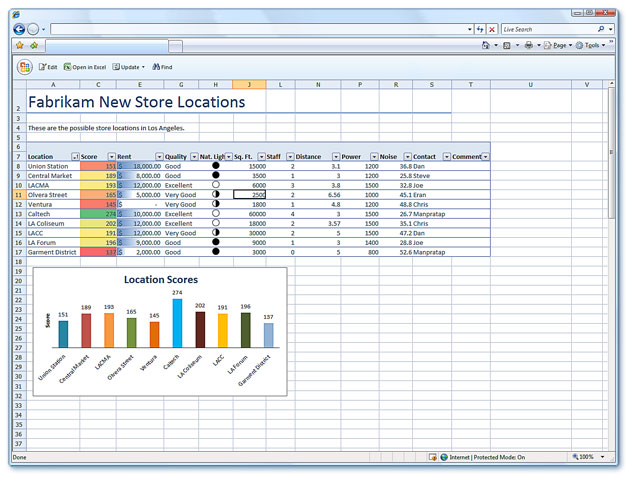Viewport: 630px width, 477px height.
Task: Click scroll up arrow of sheet
Action: tap(612, 84)
